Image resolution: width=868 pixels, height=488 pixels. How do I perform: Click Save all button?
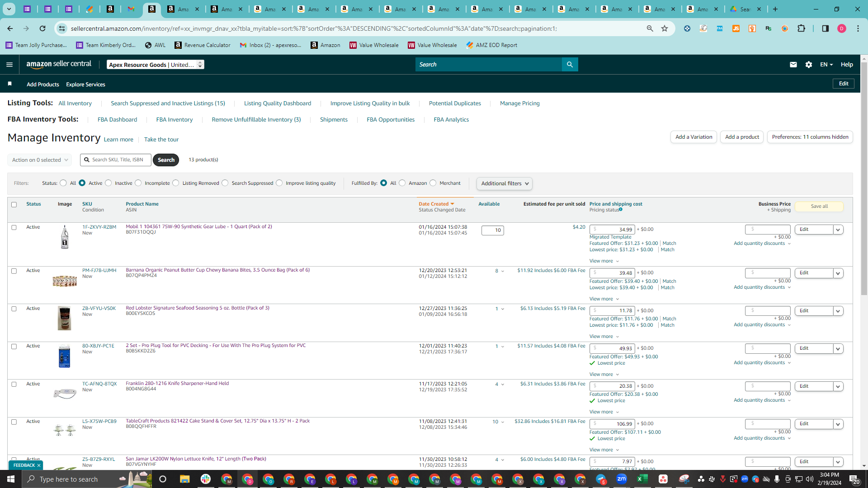coord(819,206)
